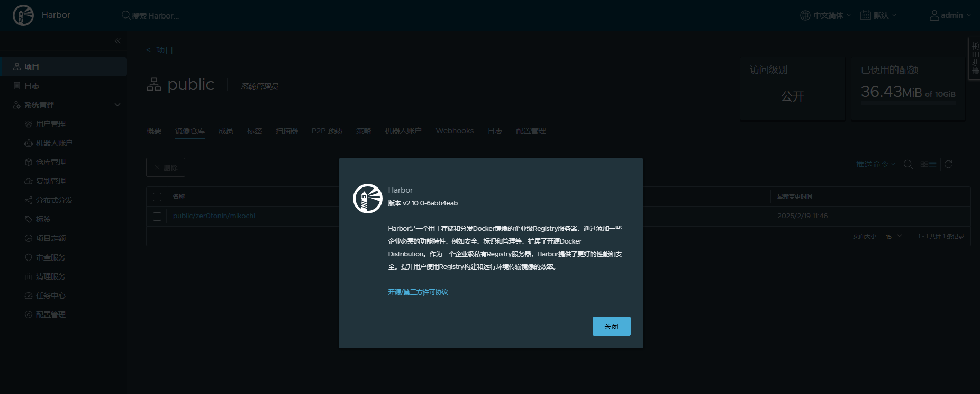Click the 清理服务 trash icon
The image size is (980, 394).
pyautogui.click(x=29, y=276)
